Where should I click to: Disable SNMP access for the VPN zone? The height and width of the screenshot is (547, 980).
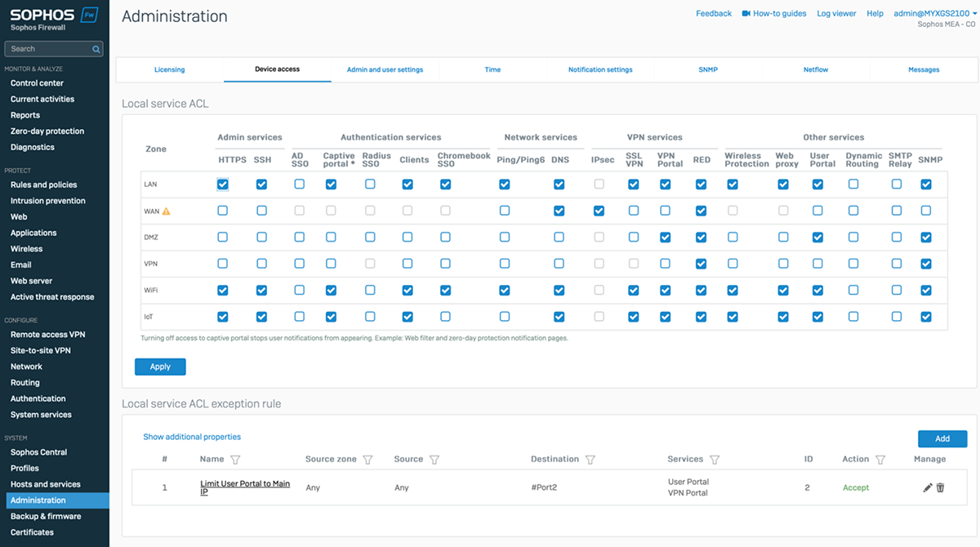click(x=926, y=263)
